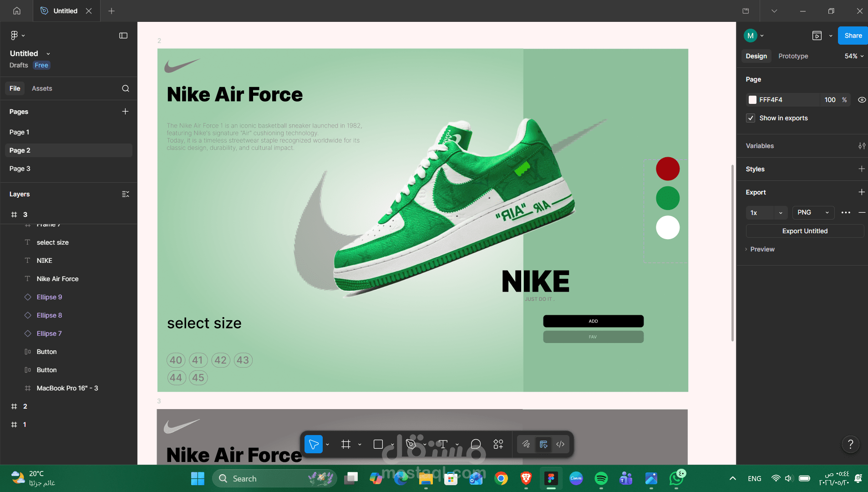This screenshot has width=868, height=492.
Task: Close the Untitled tab
Action: tap(89, 11)
